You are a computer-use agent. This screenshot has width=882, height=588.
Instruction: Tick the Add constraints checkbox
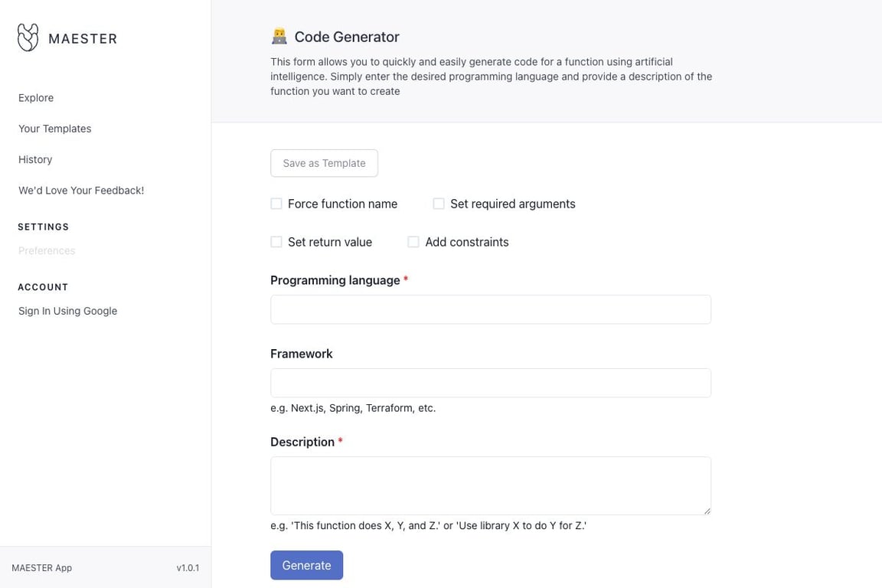pyautogui.click(x=413, y=242)
